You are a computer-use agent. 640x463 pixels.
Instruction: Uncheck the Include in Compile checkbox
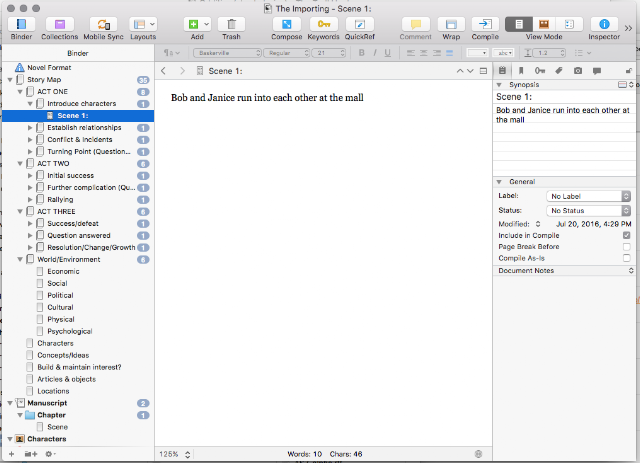tap(627, 236)
